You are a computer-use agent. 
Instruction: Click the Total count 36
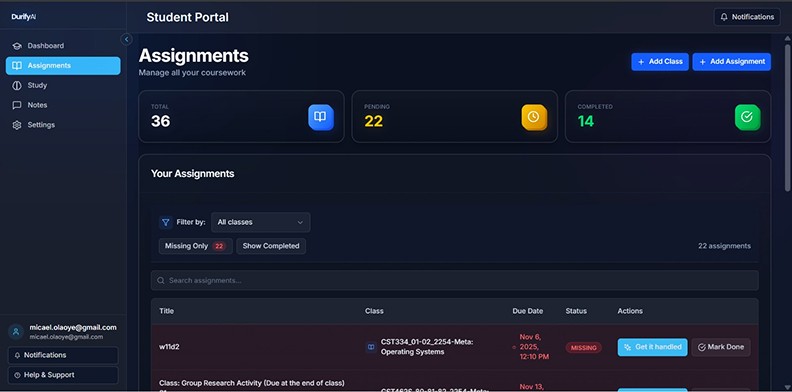(161, 121)
